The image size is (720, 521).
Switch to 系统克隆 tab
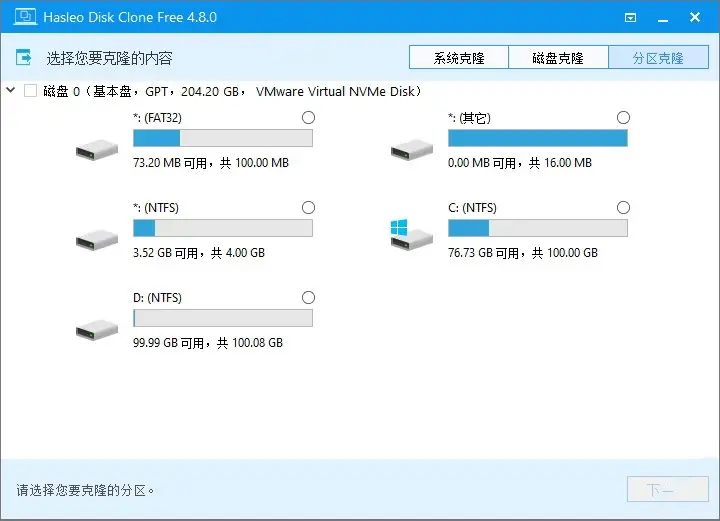tap(459, 57)
